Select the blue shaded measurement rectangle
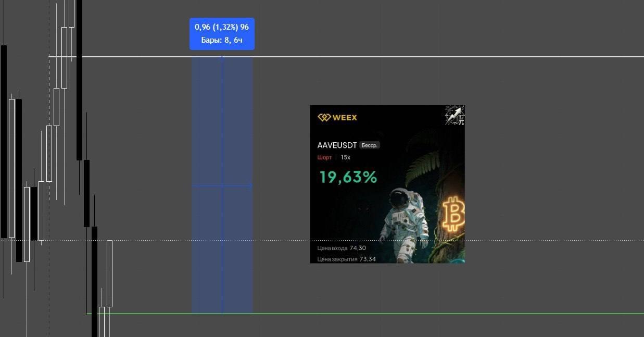644x337 pixels. point(222,185)
